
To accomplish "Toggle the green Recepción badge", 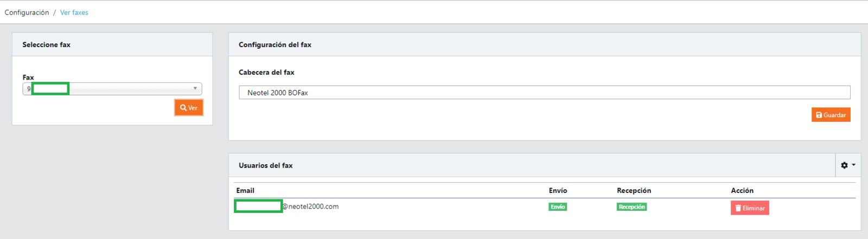I will 631,207.
